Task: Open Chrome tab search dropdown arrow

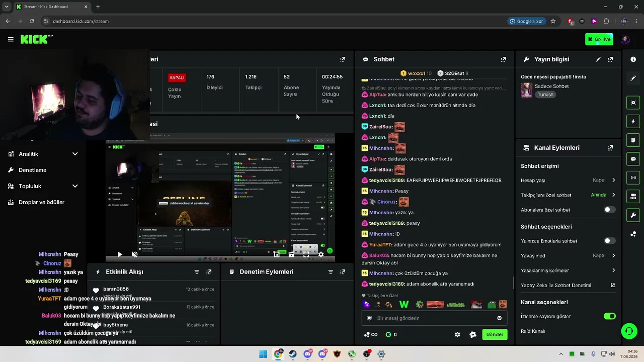Action: tap(7, 7)
